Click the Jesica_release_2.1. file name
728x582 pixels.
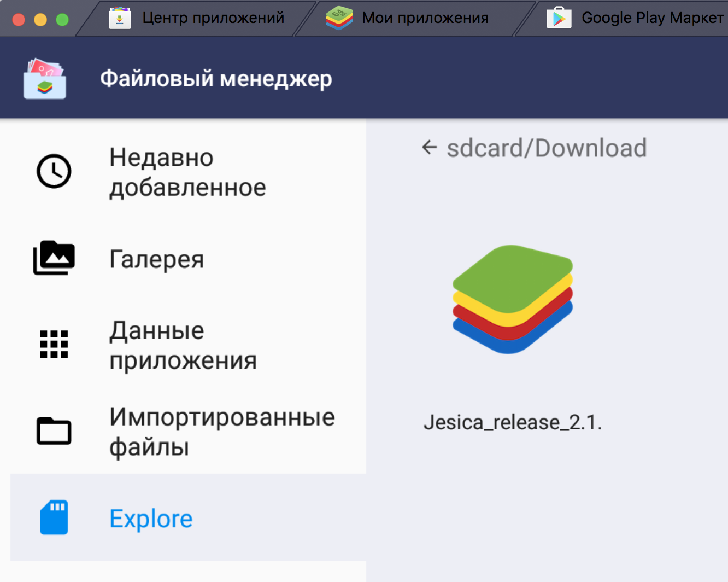(513, 422)
